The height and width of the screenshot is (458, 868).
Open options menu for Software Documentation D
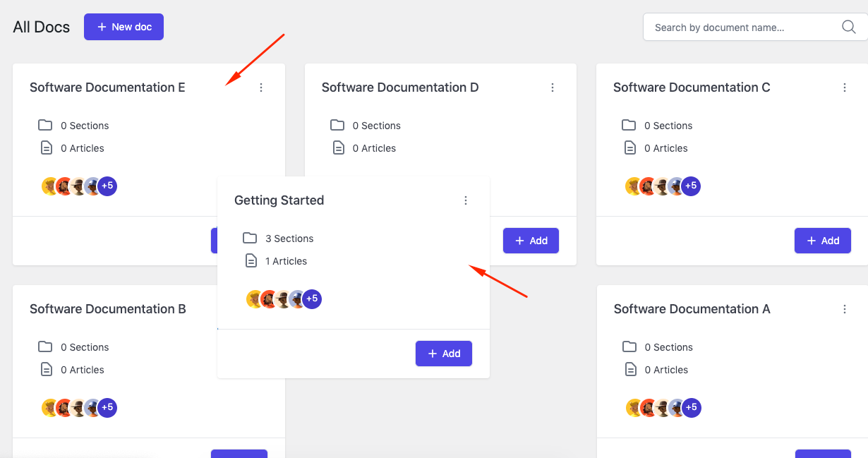[553, 88]
